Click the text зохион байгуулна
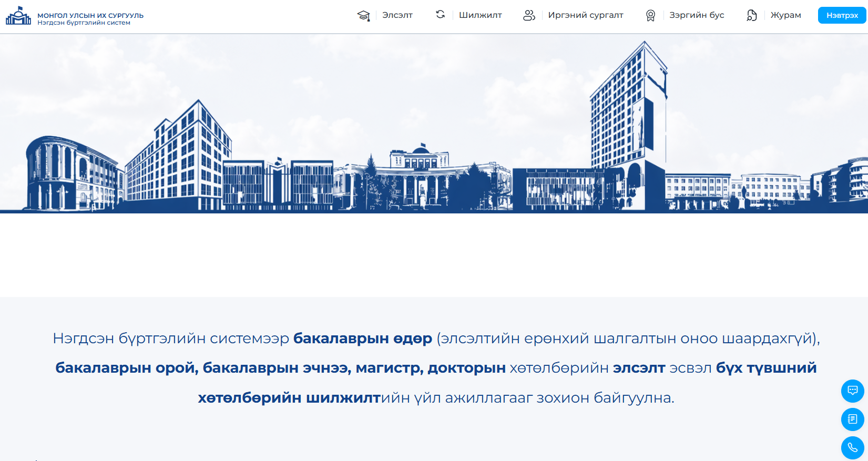Screen dimensions: 868x461 click(x=605, y=398)
